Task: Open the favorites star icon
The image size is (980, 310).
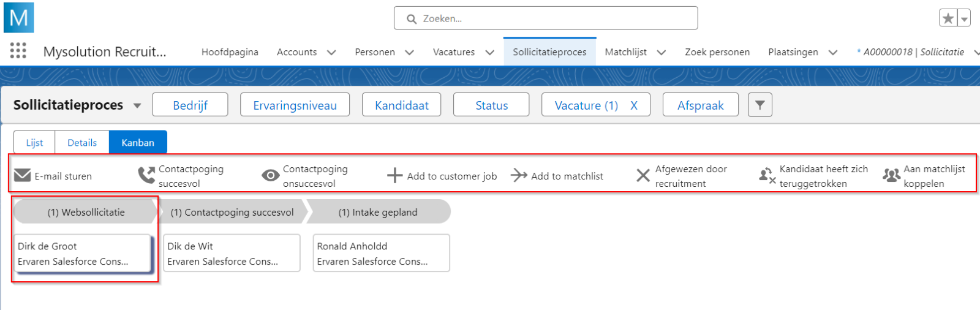Action: (x=948, y=18)
